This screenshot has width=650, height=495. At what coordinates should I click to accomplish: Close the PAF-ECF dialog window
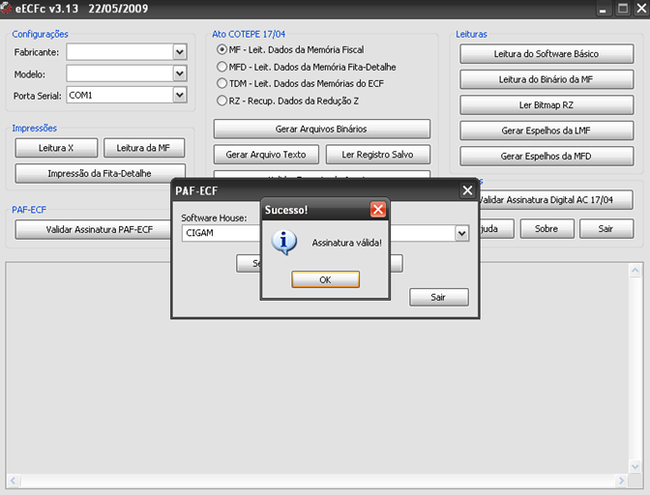468,190
